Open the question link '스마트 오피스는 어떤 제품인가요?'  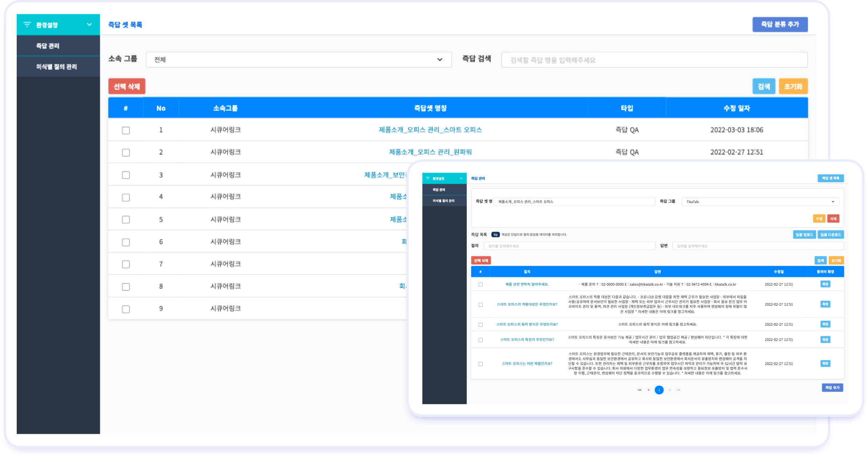[x=527, y=364]
